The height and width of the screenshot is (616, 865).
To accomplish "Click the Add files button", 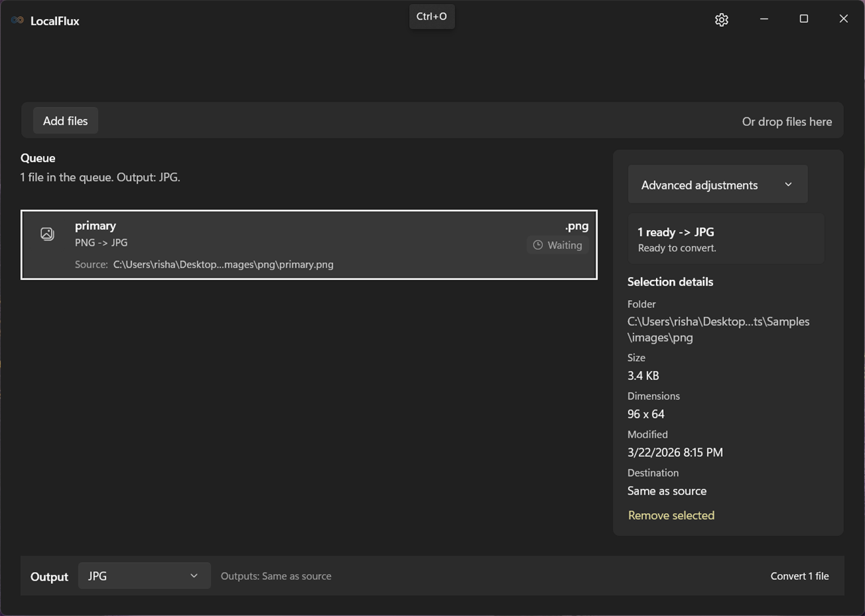I will pyautogui.click(x=66, y=121).
